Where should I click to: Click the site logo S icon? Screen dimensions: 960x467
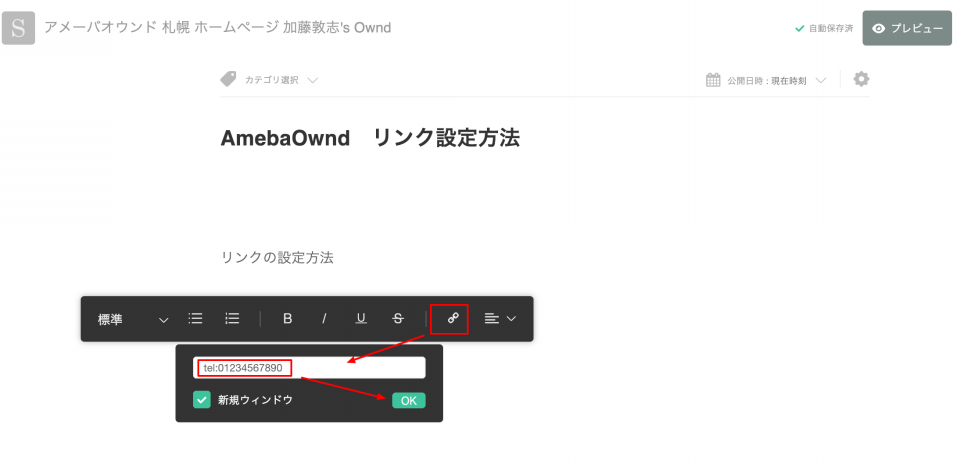(18, 28)
